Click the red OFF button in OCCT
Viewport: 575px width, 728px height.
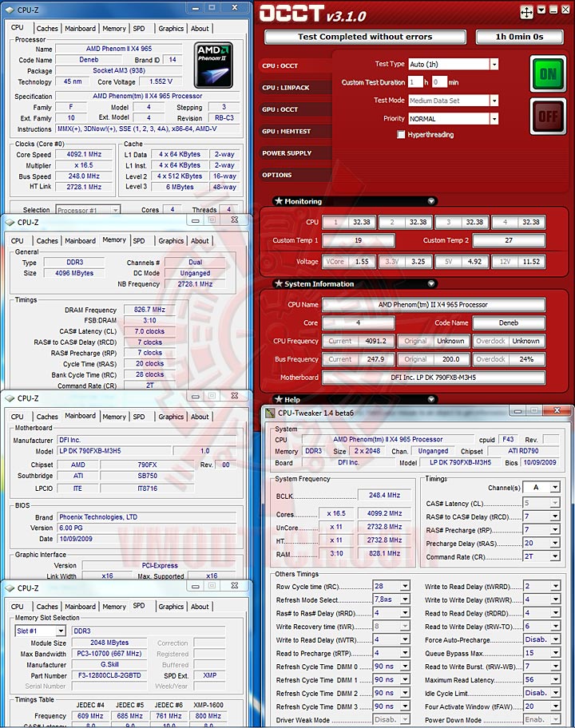pos(548,116)
